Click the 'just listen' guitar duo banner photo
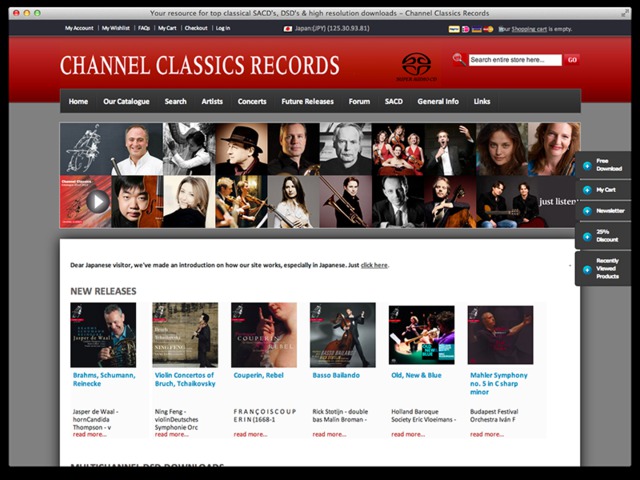This screenshot has width=640, height=480. [528, 202]
